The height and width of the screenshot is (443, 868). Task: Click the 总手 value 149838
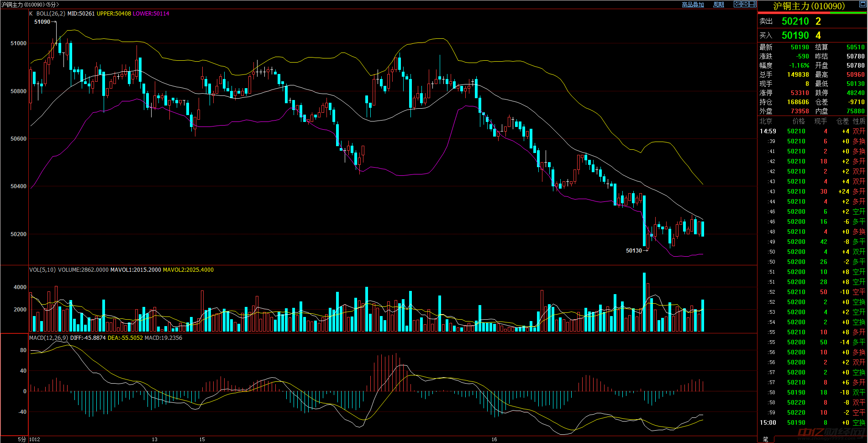pyautogui.click(x=798, y=74)
